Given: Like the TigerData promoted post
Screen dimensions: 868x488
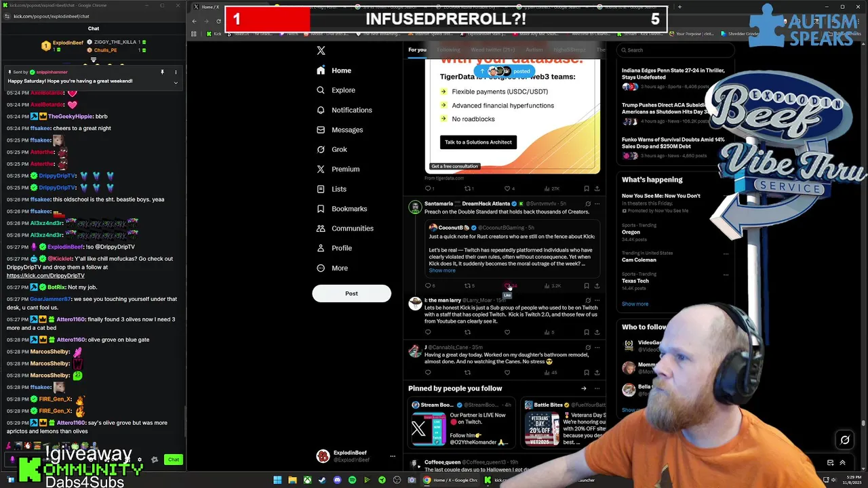Looking at the screenshot, I should (509, 188).
